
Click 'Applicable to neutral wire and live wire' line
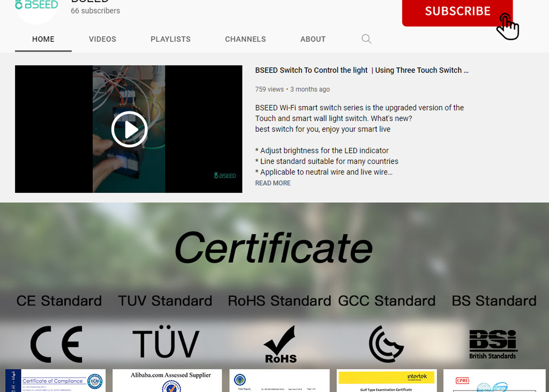[324, 172]
